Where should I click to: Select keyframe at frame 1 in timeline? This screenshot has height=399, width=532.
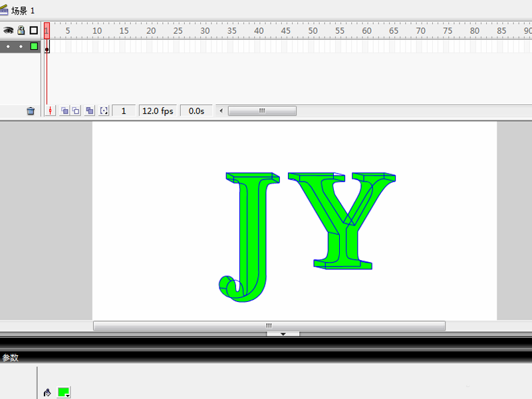pyautogui.click(x=47, y=47)
